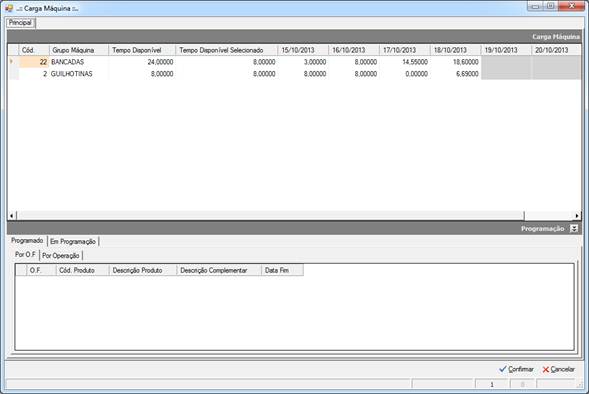Maximize the Carga Máquina window
589x394 pixels.
(x=550, y=6)
